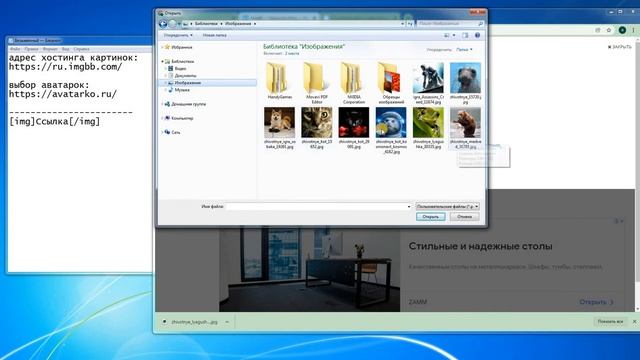
Task: Click the search field in Open dialog
Action: coord(447,24)
